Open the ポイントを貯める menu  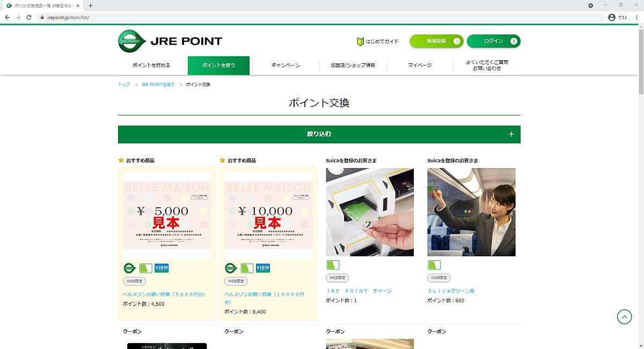coord(151,65)
